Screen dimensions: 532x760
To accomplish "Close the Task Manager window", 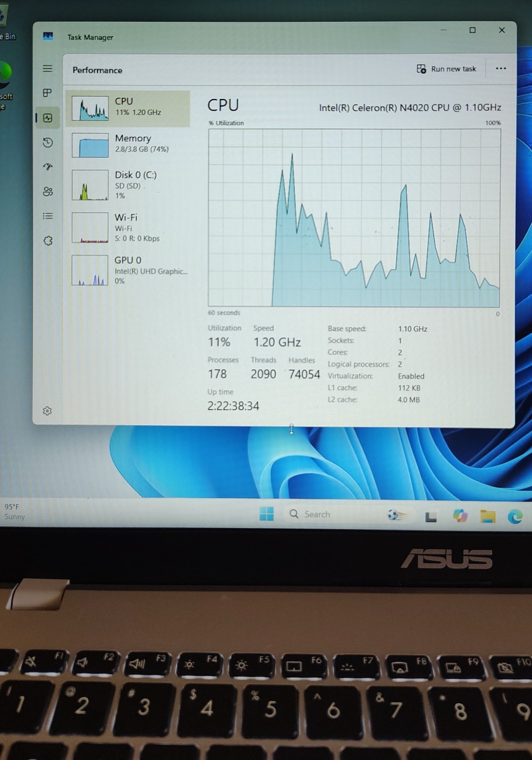I will [x=502, y=30].
